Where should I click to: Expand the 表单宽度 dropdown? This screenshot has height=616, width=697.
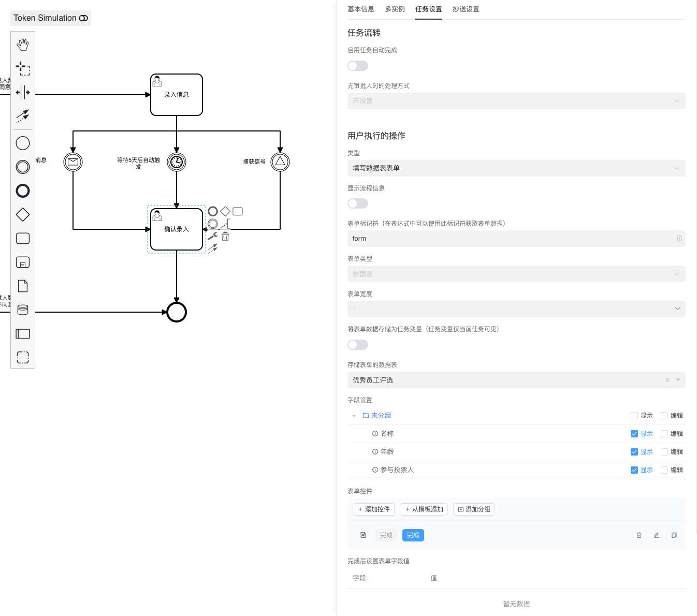click(x=516, y=309)
